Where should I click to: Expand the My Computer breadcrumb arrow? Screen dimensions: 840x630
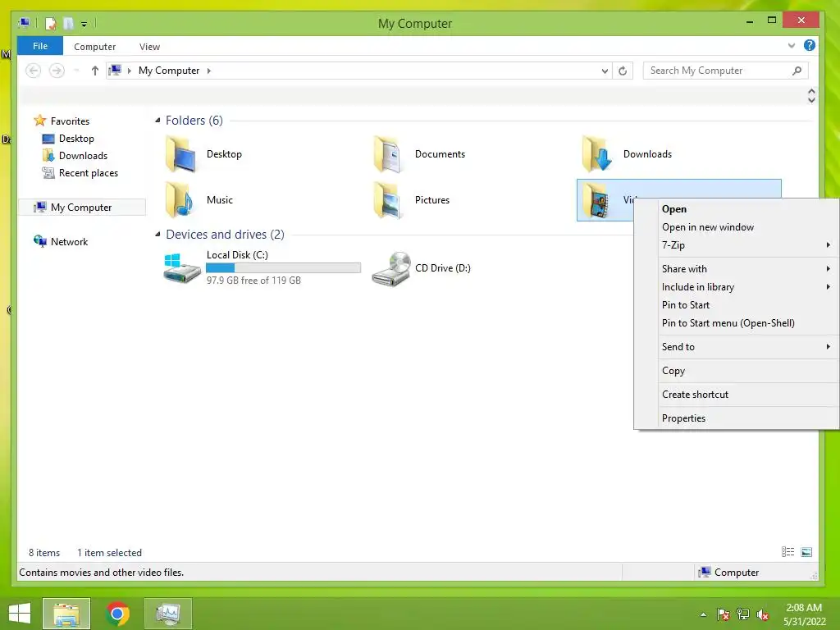(209, 71)
